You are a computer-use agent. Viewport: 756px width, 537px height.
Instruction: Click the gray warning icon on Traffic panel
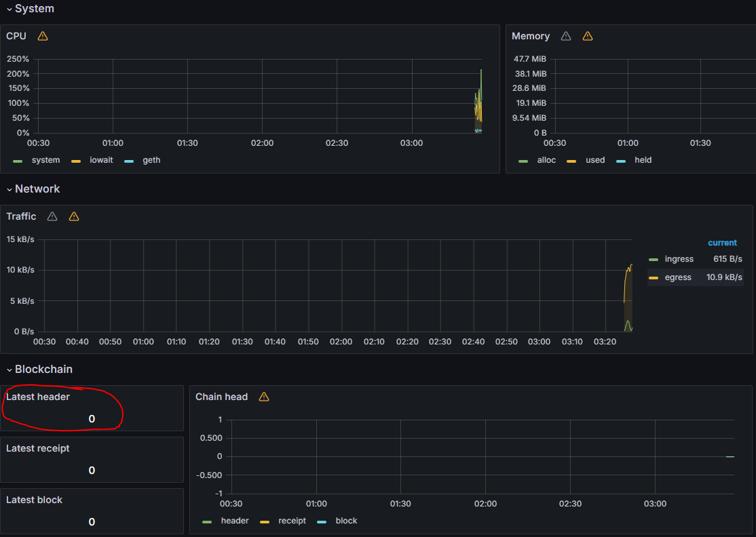(52, 216)
